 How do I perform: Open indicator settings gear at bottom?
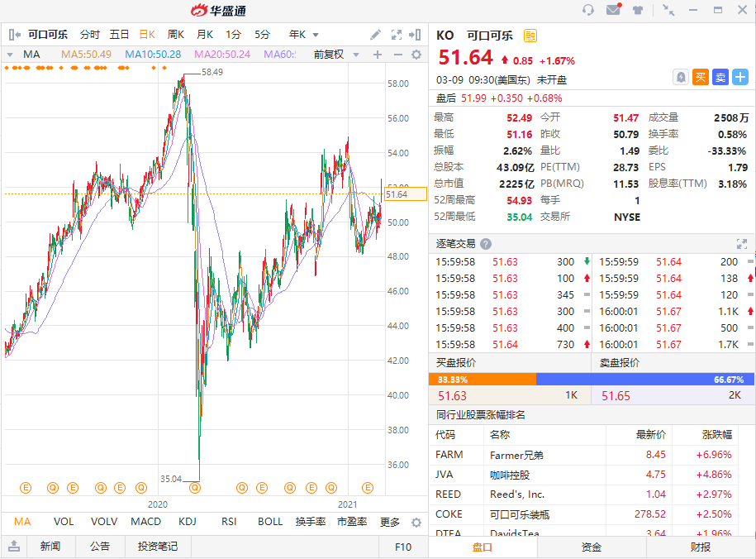[x=416, y=523]
